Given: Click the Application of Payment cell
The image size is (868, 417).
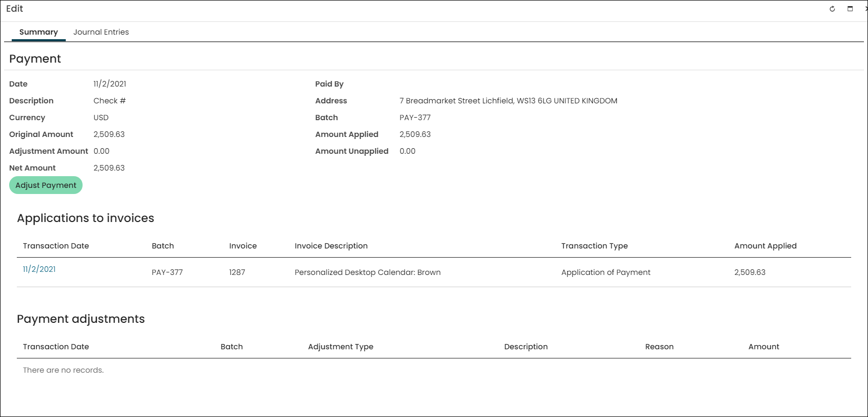Looking at the screenshot, I should (606, 272).
